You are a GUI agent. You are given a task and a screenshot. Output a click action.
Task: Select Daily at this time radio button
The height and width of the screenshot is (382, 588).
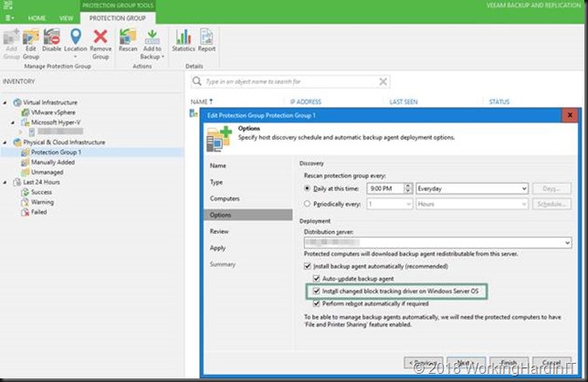(x=307, y=188)
